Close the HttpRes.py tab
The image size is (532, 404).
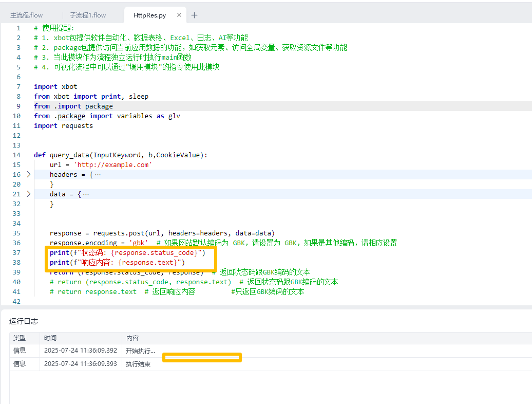coord(179,15)
